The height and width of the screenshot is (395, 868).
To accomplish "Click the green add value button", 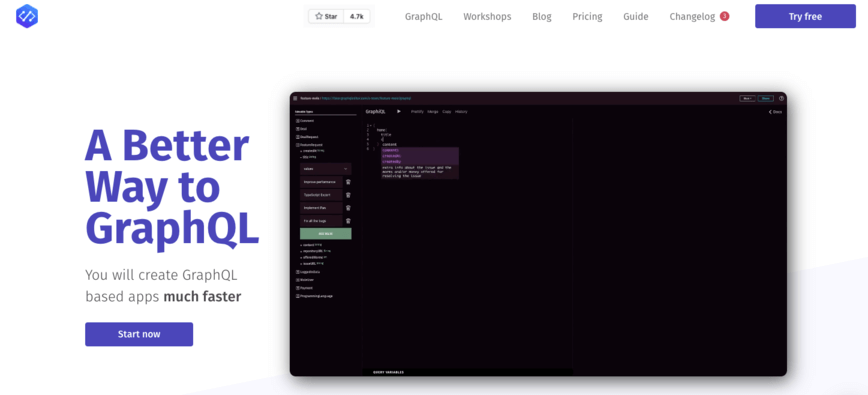I will coord(326,233).
